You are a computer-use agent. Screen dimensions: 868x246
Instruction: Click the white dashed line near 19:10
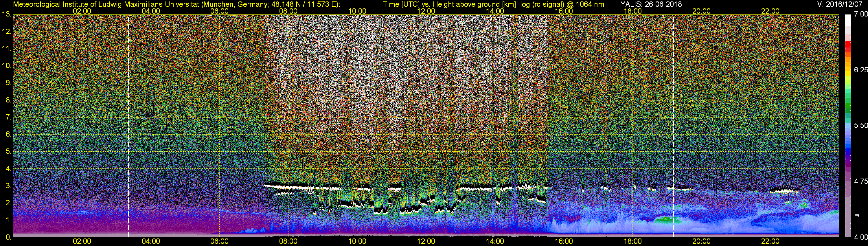673,125
